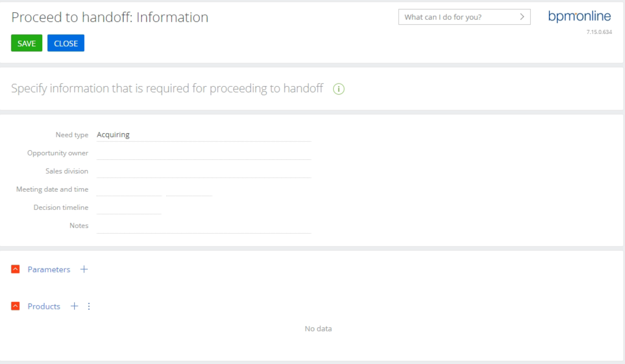Viewport: 625px width, 364px height.
Task: Select the Sales division field
Action: (x=204, y=171)
